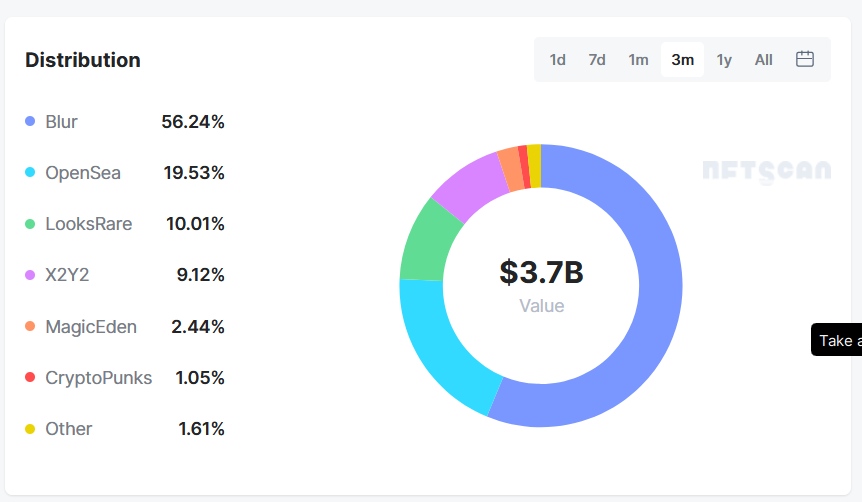Switch to the 1m time range
The height and width of the screenshot is (502, 862).
pos(638,59)
